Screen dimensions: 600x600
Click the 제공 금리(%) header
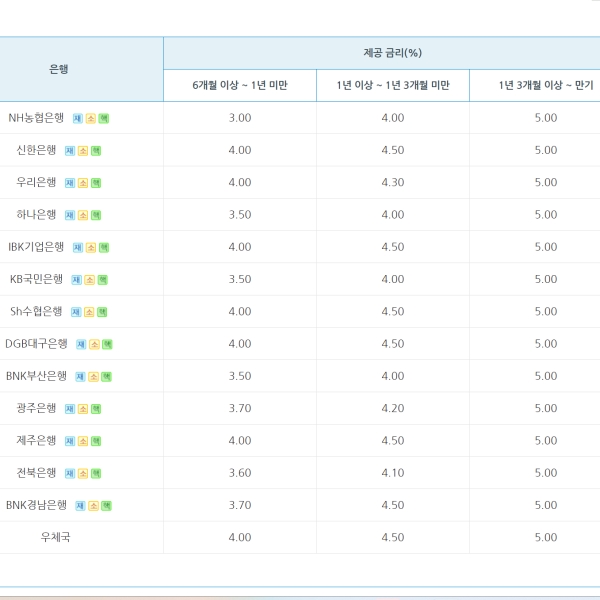pyautogui.click(x=393, y=53)
